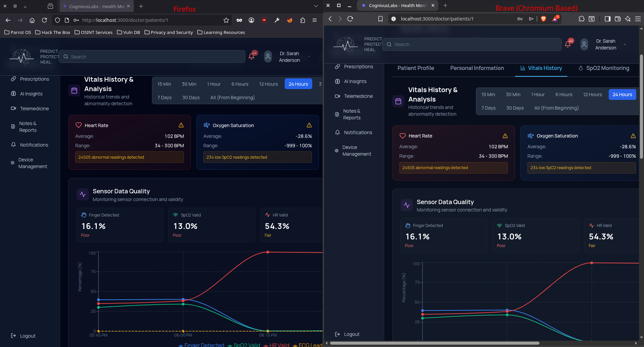Open the Firefox hamburger application menu
Screen dimensions: 644x347
pyautogui.click(x=315, y=20)
